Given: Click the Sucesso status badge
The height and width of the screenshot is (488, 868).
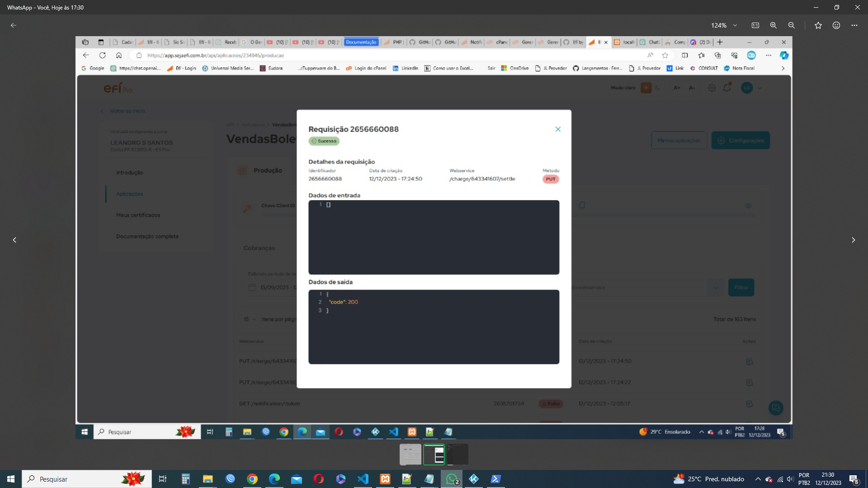Looking at the screenshot, I should pyautogui.click(x=324, y=141).
